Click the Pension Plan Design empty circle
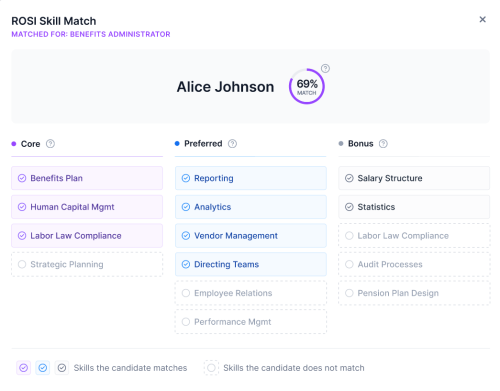The height and width of the screenshot is (391, 500). 349,293
